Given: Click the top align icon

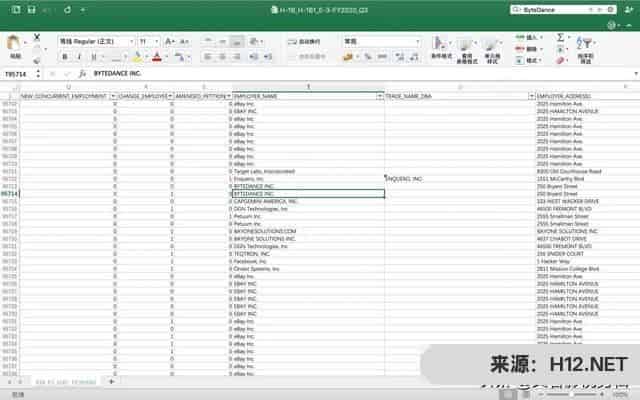Looking at the screenshot, I should (208, 41).
